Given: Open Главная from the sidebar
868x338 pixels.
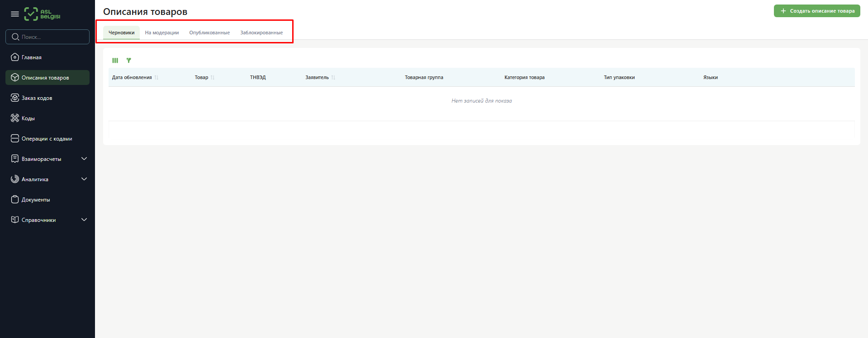Looking at the screenshot, I should coord(32,57).
